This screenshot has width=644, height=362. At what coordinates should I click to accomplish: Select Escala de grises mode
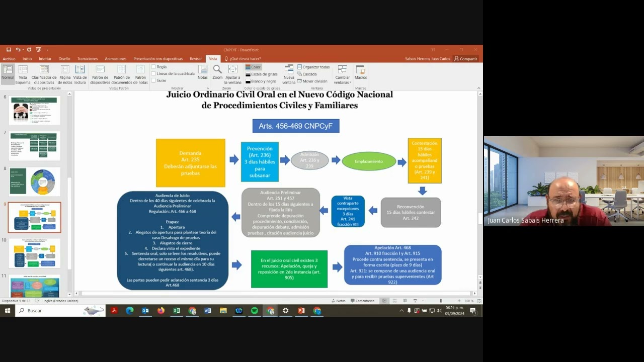[261, 74]
